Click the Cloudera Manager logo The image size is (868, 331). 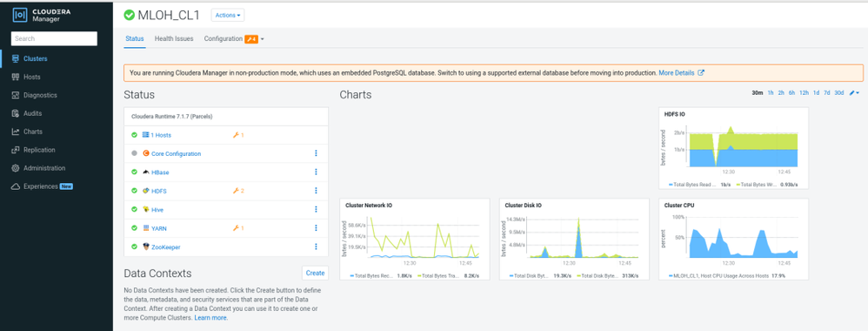42,15
